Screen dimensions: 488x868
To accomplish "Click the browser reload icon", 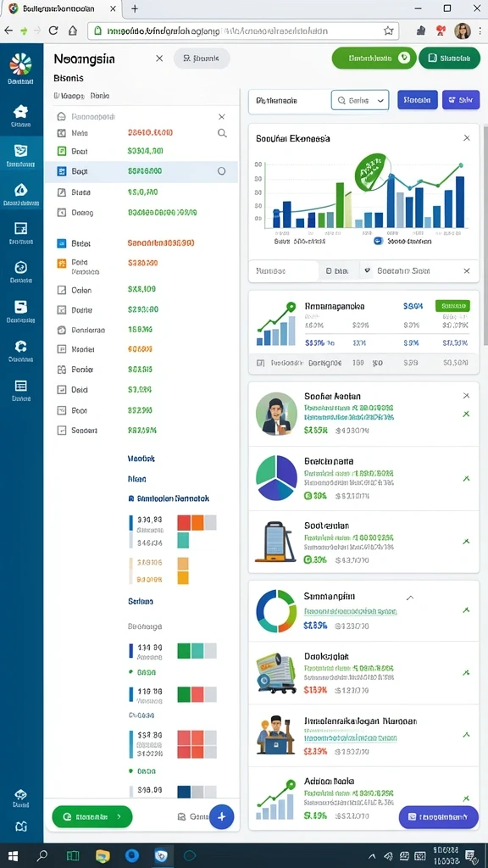I will 53,31.
